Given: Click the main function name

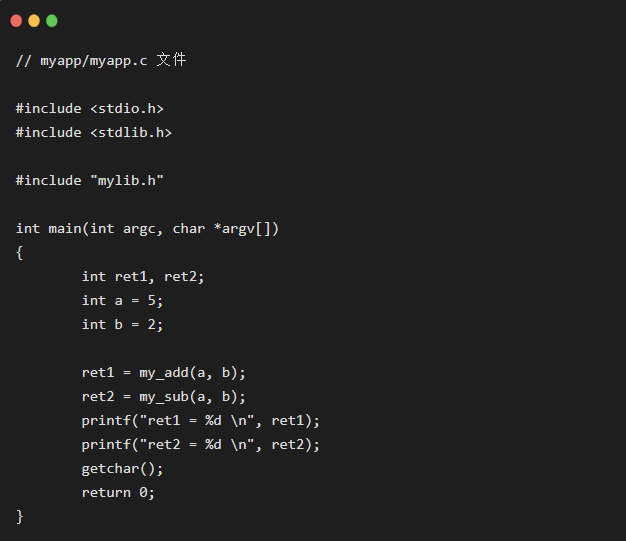Looking at the screenshot, I should point(65,229).
